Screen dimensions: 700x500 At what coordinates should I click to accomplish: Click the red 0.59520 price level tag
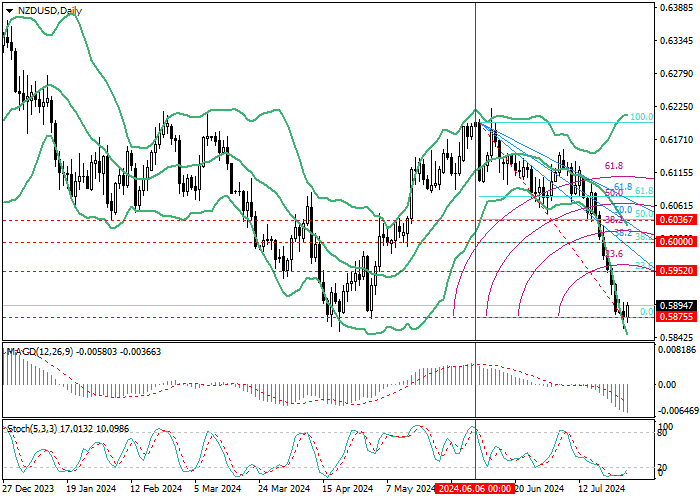676,271
